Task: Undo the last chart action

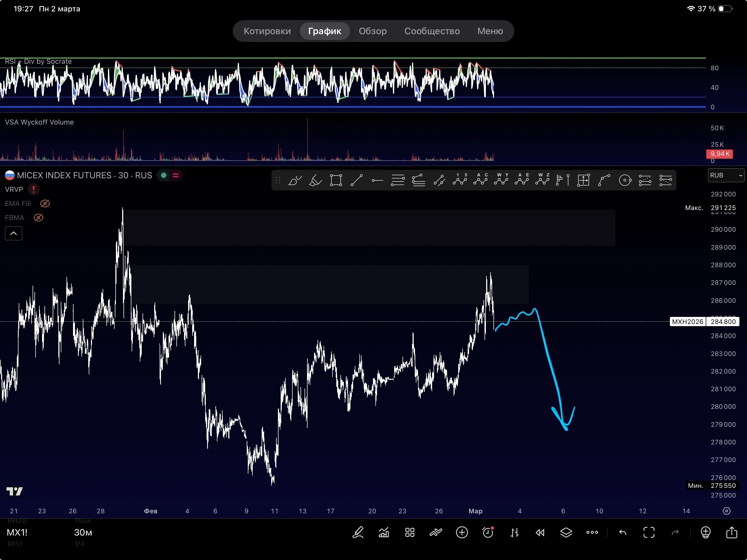Action: (623, 532)
